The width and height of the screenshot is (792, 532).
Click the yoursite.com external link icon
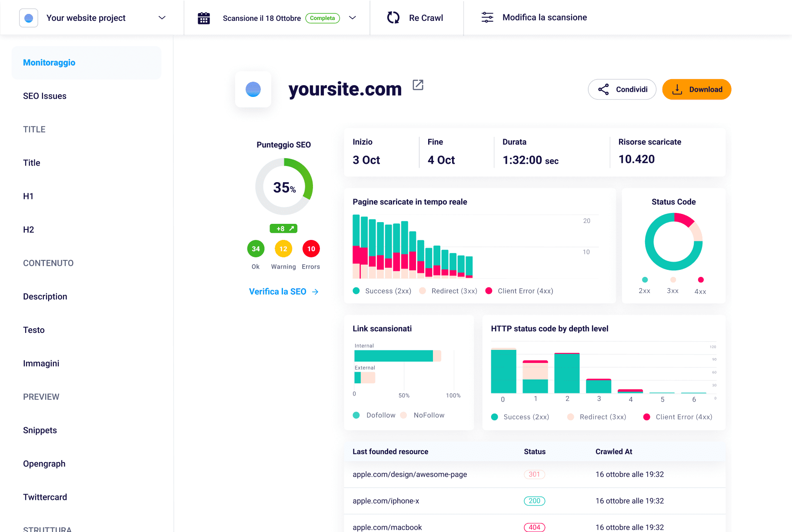pyautogui.click(x=418, y=85)
